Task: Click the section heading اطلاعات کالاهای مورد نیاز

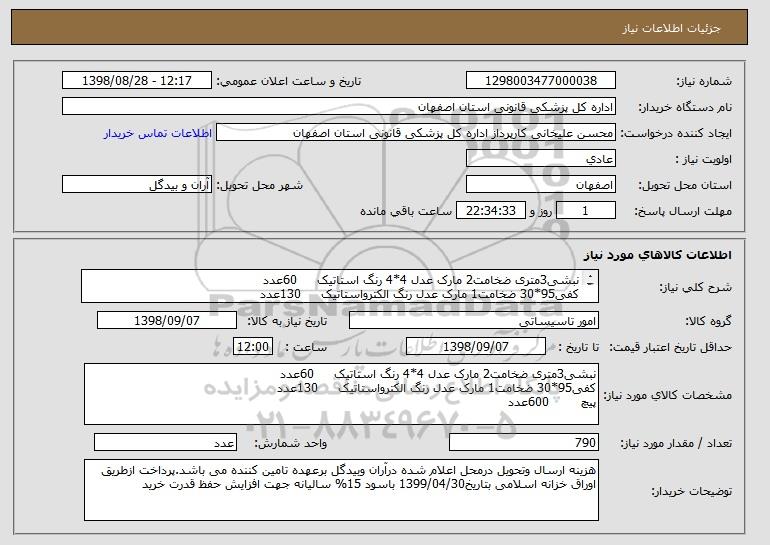Action: click(658, 254)
